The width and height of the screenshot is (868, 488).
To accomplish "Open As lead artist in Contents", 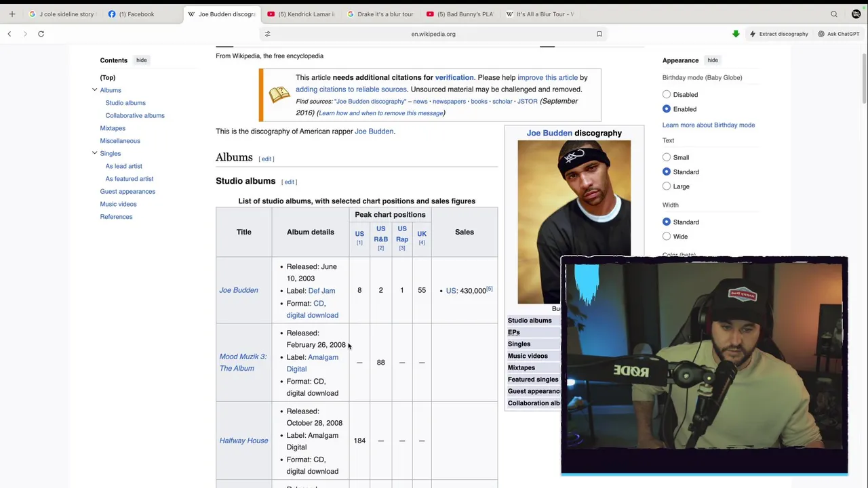I will pyautogui.click(x=123, y=166).
